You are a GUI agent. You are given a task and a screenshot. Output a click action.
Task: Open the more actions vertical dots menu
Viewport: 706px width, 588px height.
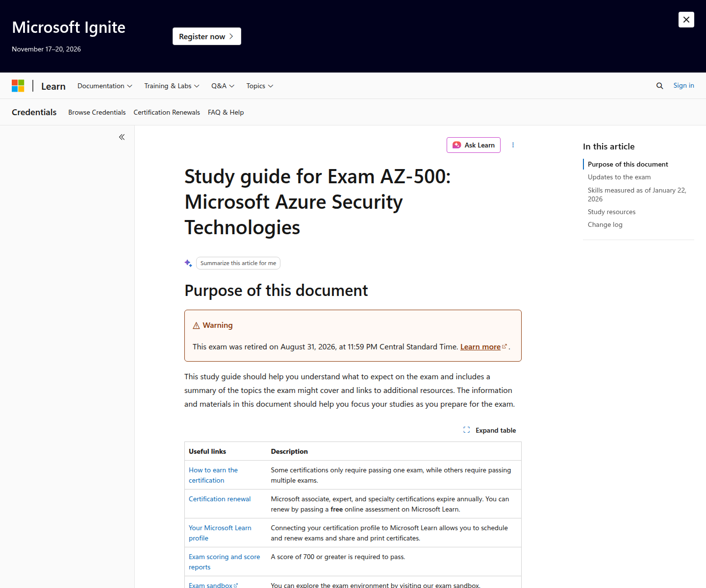coord(513,145)
